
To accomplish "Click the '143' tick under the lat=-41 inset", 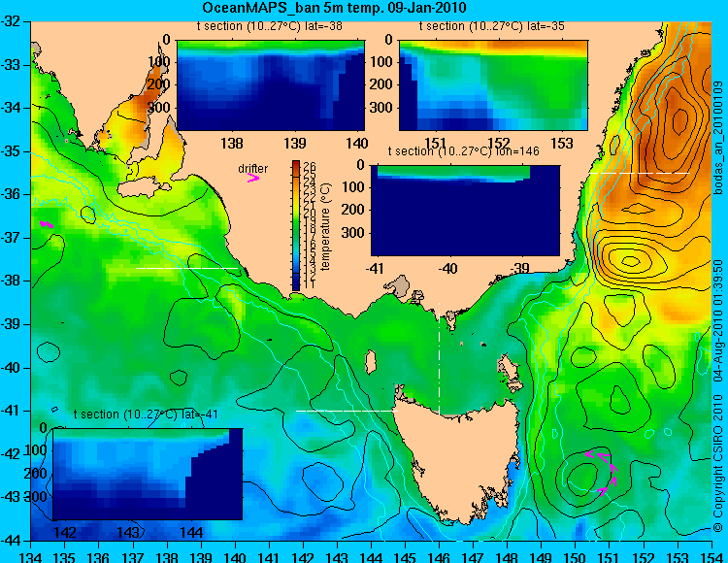I will [128, 532].
